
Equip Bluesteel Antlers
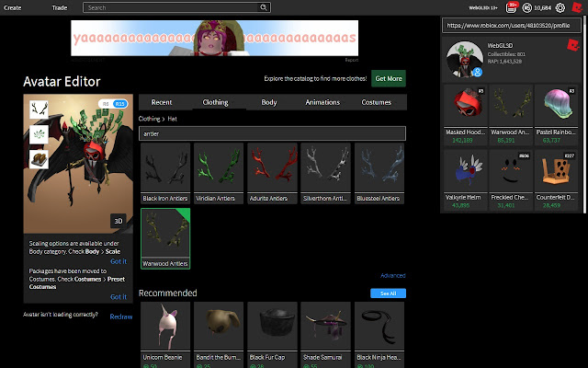point(379,173)
